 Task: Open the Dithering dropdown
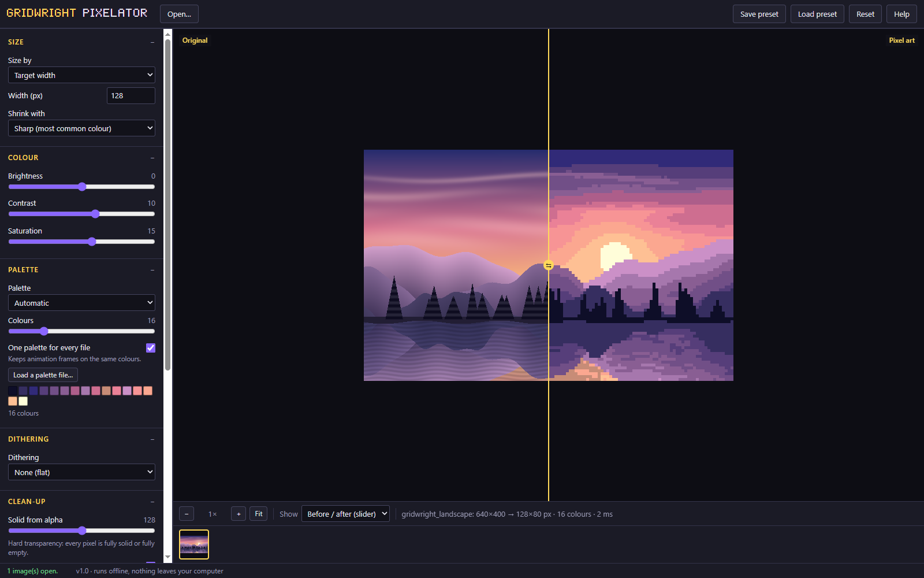tap(81, 472)
